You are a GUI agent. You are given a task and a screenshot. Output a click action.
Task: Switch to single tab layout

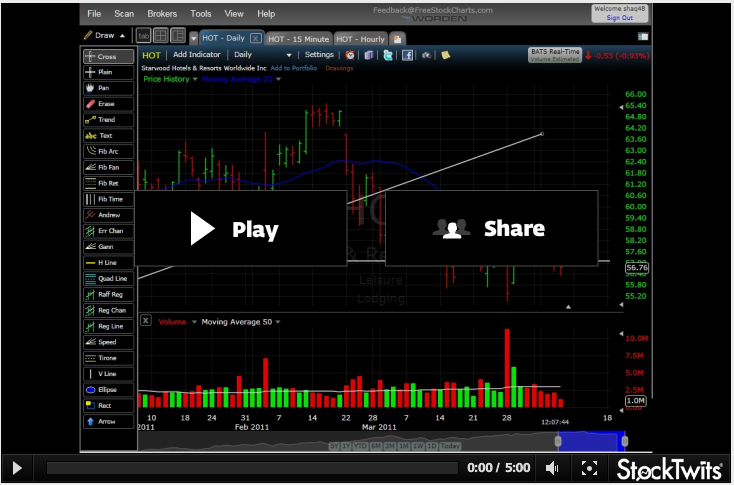(143, 36)
